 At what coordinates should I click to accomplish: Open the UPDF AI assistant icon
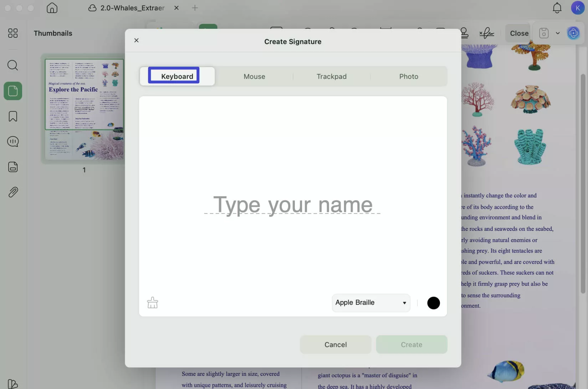pos(573,33)
